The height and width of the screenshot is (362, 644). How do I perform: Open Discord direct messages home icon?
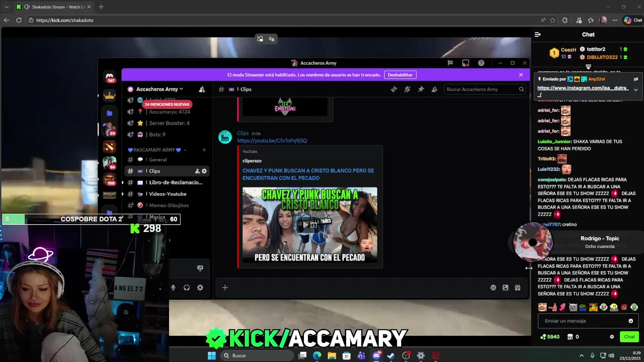[110, 77]
